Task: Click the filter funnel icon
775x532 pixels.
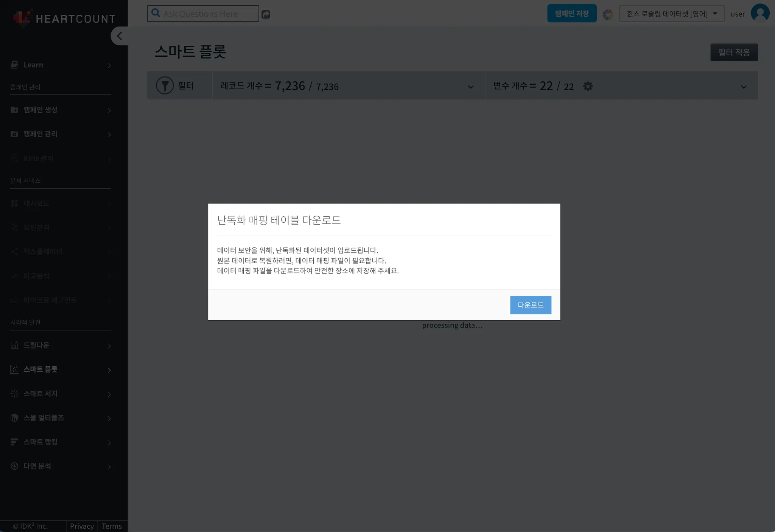Action: (x=165, y=85)
